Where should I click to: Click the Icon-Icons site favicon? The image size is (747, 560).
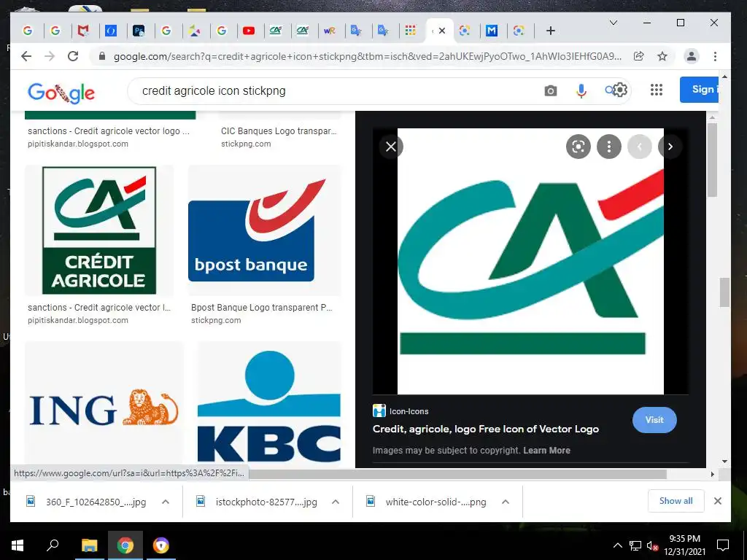379,411
